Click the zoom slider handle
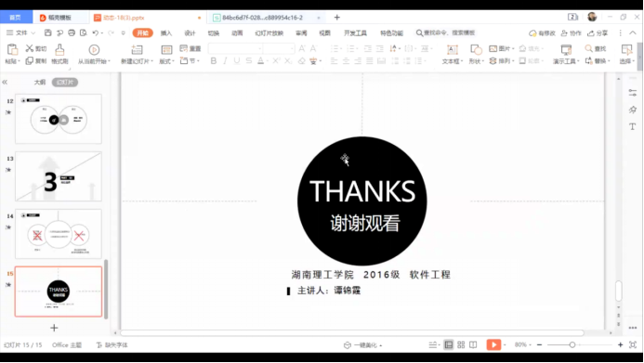 click(x=572, y=345)
